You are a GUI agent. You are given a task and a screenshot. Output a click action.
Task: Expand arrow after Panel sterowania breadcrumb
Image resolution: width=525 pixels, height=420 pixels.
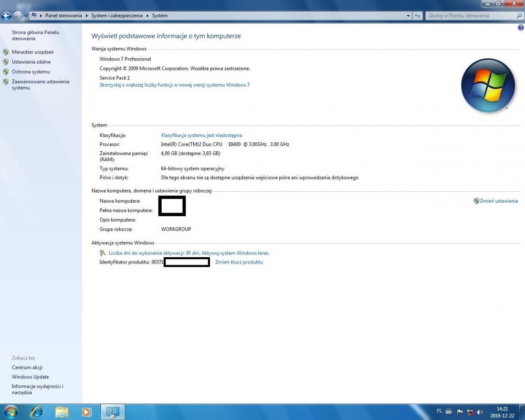tap(87, 16)
